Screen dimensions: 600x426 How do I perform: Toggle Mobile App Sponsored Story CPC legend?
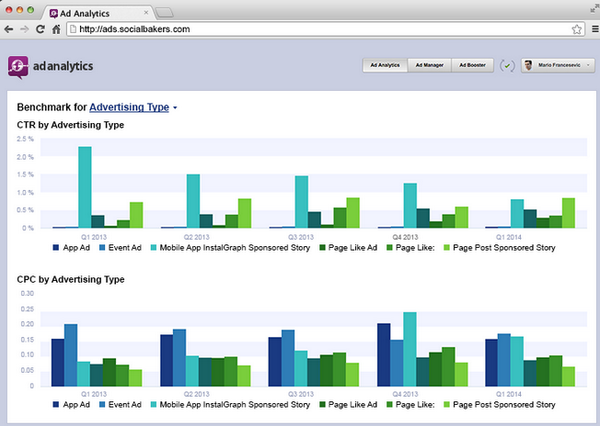point(230,405)
